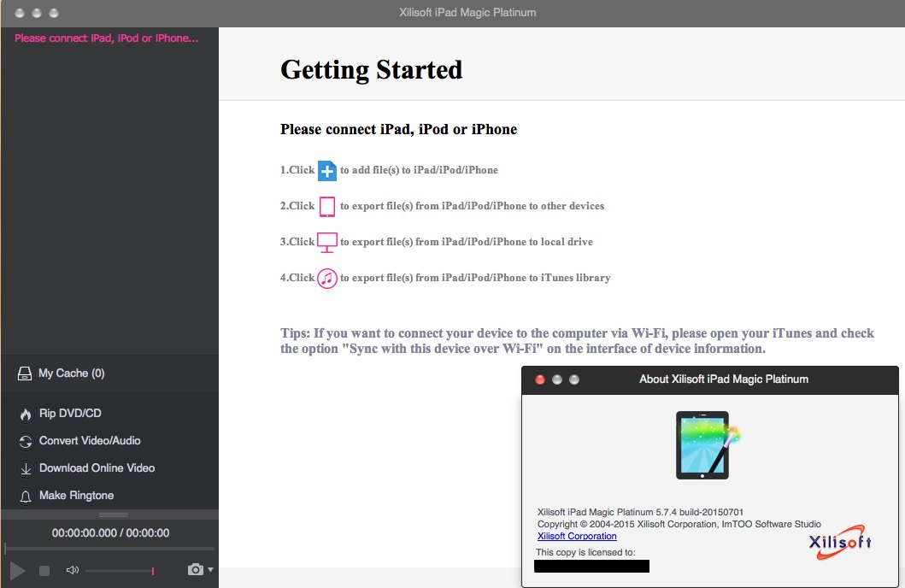The width and height of the screenshot is (905, 588).
Task: Stop playback with the Stop button
Action: (44, 571)
